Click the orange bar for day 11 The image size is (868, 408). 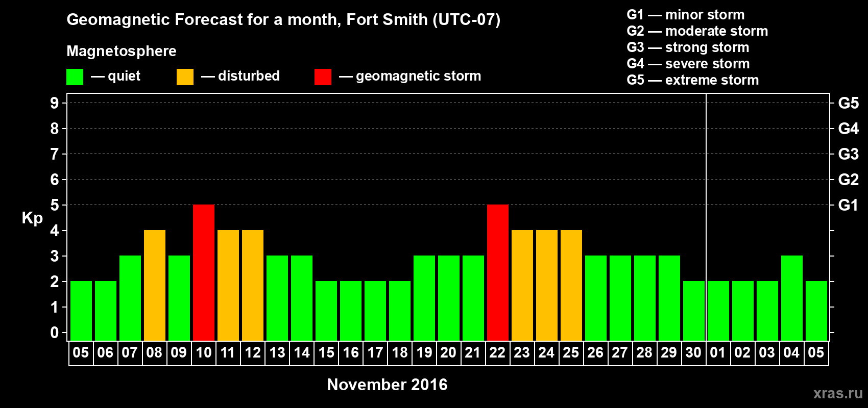[x=228, y=285]
